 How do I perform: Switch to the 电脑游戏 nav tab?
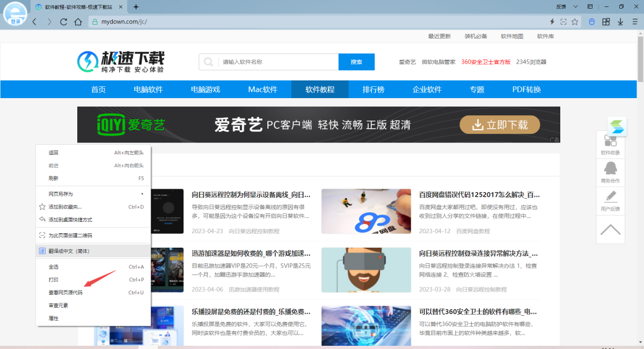pyautogui.click(x=206, y=90)
